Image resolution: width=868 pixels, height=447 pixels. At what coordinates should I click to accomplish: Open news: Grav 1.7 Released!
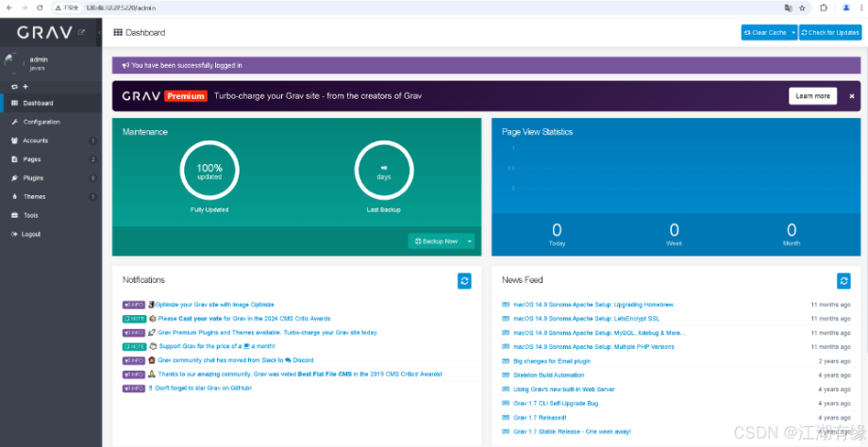540,418
